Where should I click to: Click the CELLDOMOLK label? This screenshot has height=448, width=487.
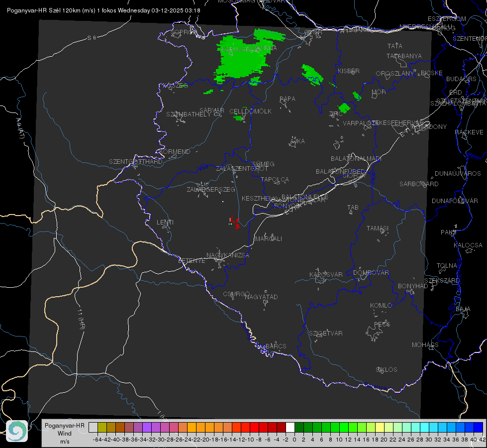(x=250, y=112)
